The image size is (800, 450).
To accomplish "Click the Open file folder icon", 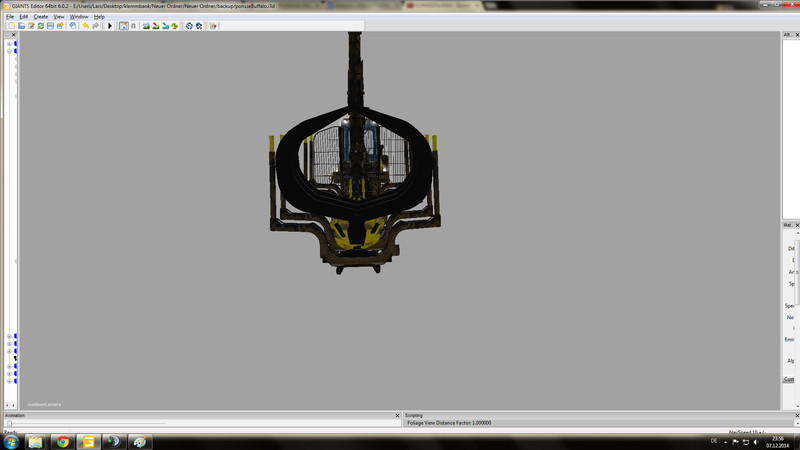I will (x=21, y=26).
